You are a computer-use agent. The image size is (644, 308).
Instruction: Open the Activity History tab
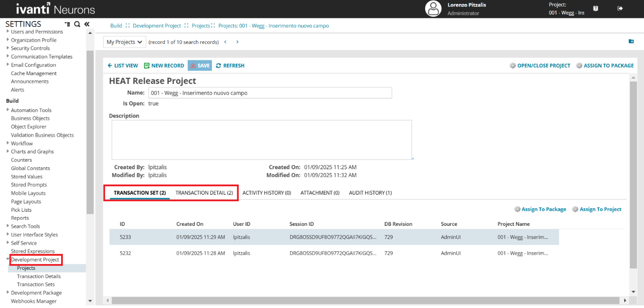click(267, 193)
